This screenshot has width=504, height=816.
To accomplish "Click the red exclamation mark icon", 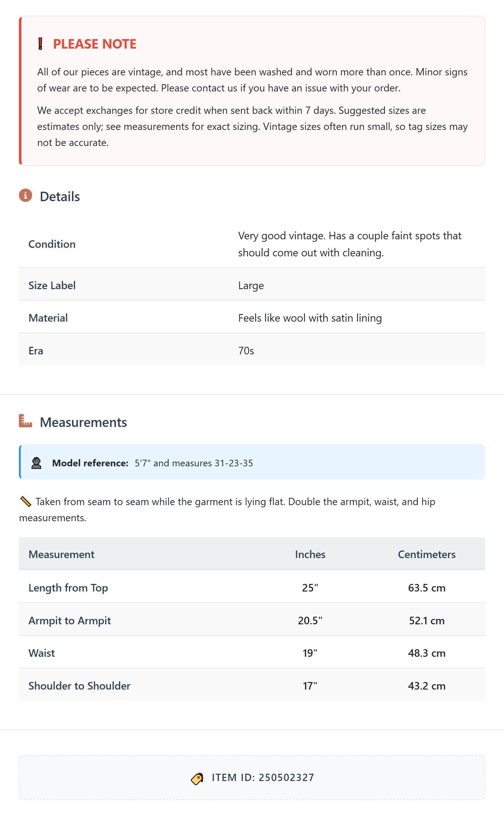I will 40,44.
